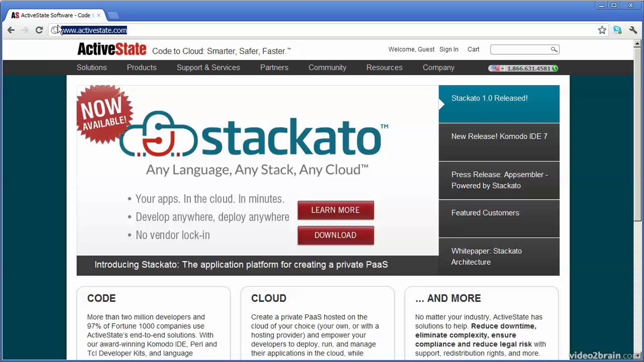Screen dimensions: 644x362
Task: Click the browser Forward arrow
Action: click(25, 30)
